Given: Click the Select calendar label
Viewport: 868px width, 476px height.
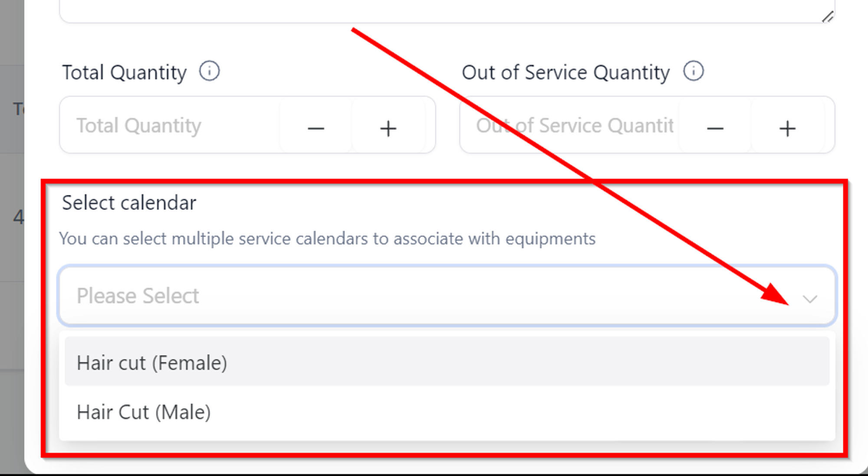Looking at the screenshot, I should 129,203.
